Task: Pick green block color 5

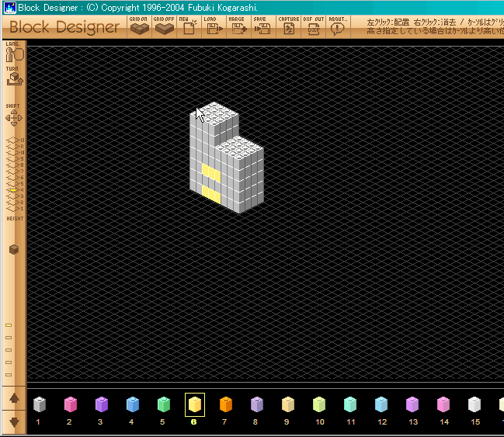Action: [x=164, y=404]
